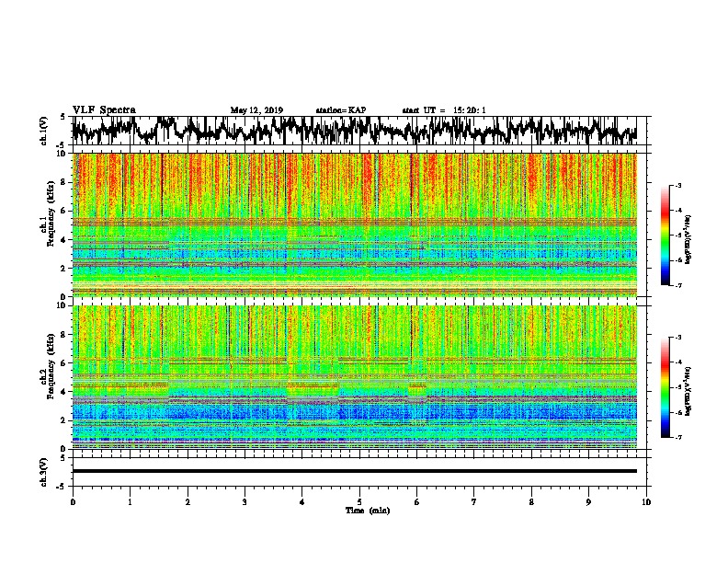This screenshot has height=563, width=728.
Task: Select the "ch.2 Frequency (kHz)" axis label
Action: click(x=47, y=366)
